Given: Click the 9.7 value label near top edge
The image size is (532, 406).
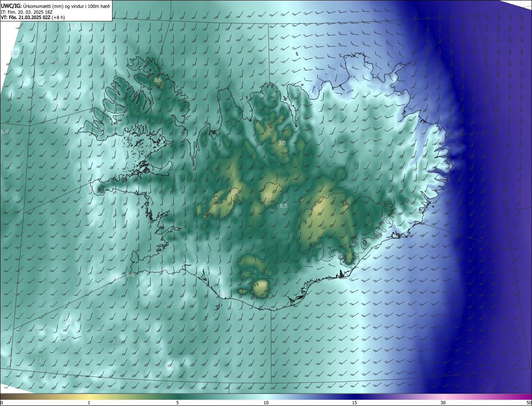Looking at the screenshot, I should coord(75,26).
